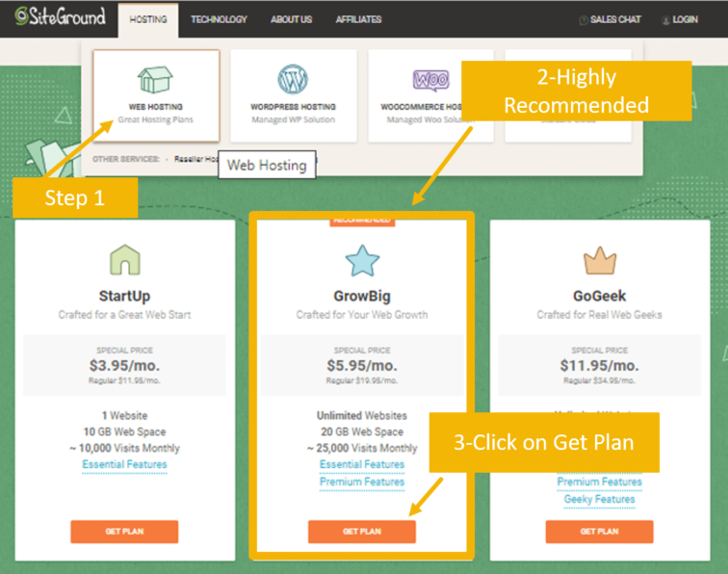Open GrowBig Essential Features link
The width and height of the screenshot is (728, 574).
(x=362, y=464)
